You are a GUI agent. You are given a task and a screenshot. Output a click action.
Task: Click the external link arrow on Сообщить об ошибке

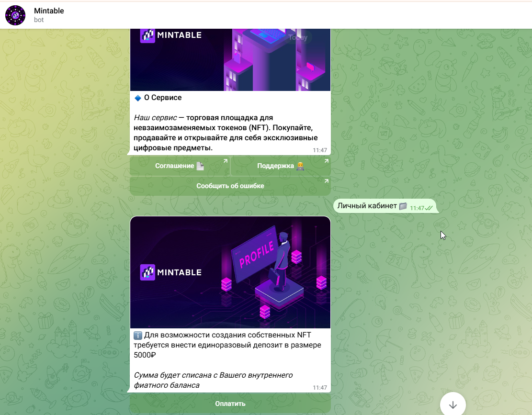[327, 181]
